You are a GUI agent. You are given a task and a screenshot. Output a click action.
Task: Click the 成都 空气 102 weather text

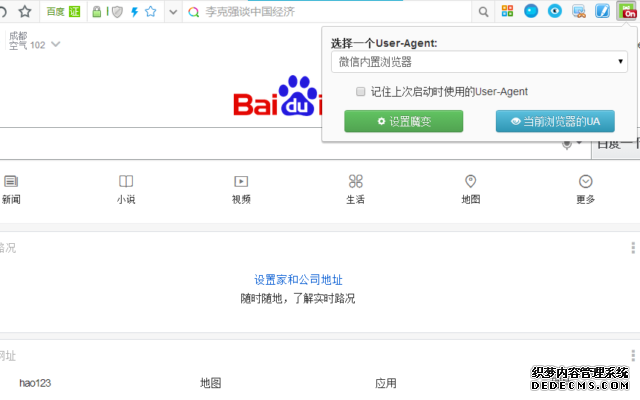(x=27, y=41)
